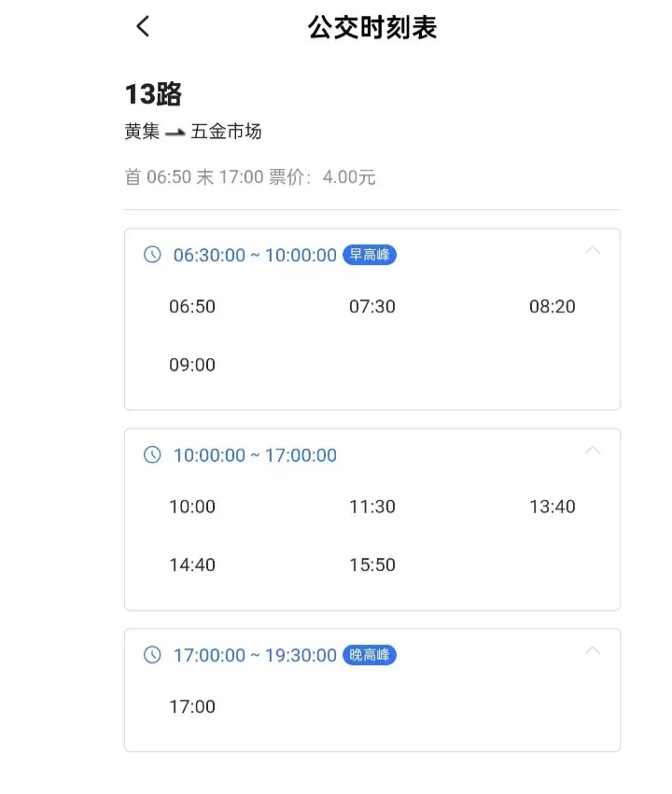The image size is (672, 794).
Task: Collapse the 17:00:00 ~ 19:30:00 section
Action: click(593, 650)
